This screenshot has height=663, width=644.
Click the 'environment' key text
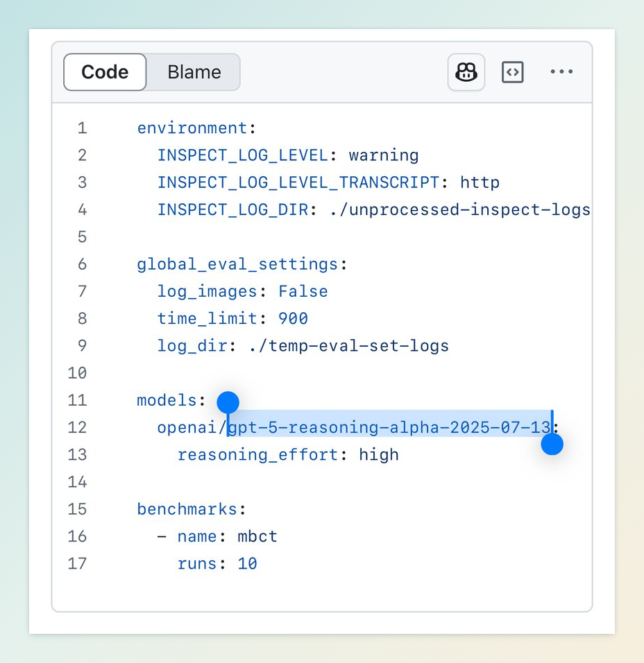(192, 128)
